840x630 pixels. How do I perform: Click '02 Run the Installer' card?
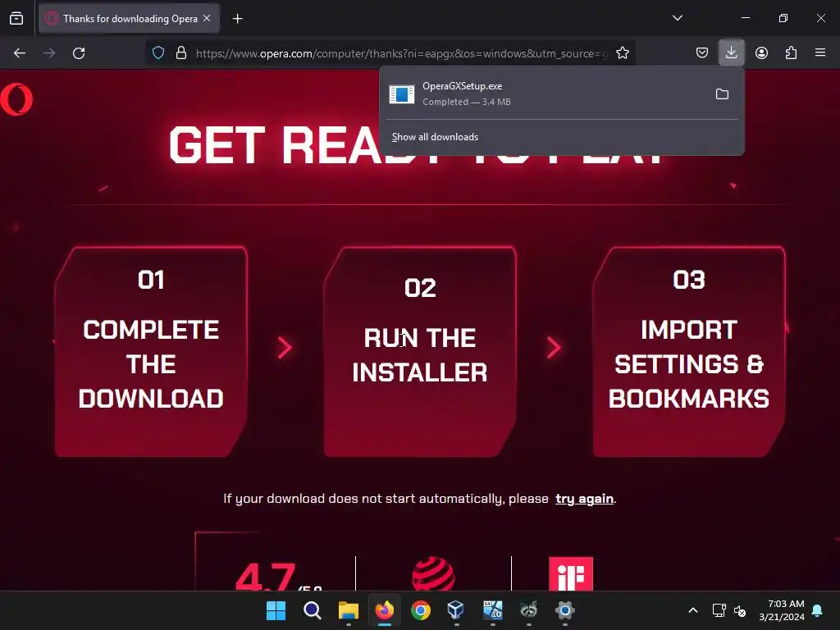coord(420,352)
